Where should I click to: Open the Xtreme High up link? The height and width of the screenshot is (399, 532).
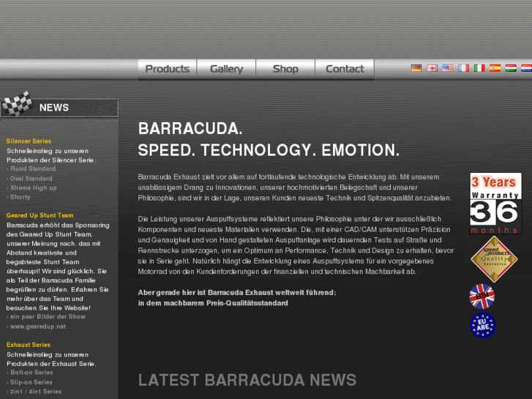coord(34,187)
